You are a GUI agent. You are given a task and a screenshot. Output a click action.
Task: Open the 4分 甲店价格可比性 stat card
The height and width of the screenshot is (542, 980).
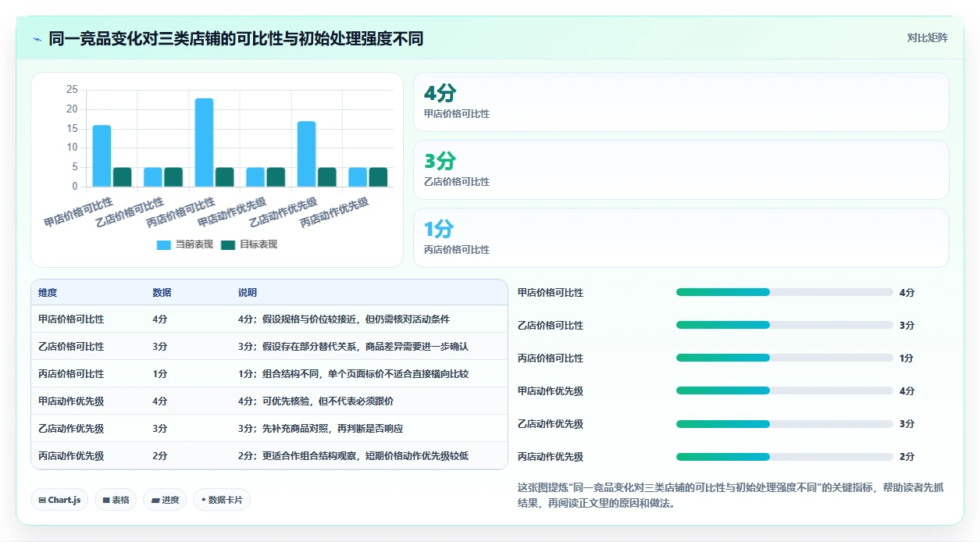[x=681, y=102]
